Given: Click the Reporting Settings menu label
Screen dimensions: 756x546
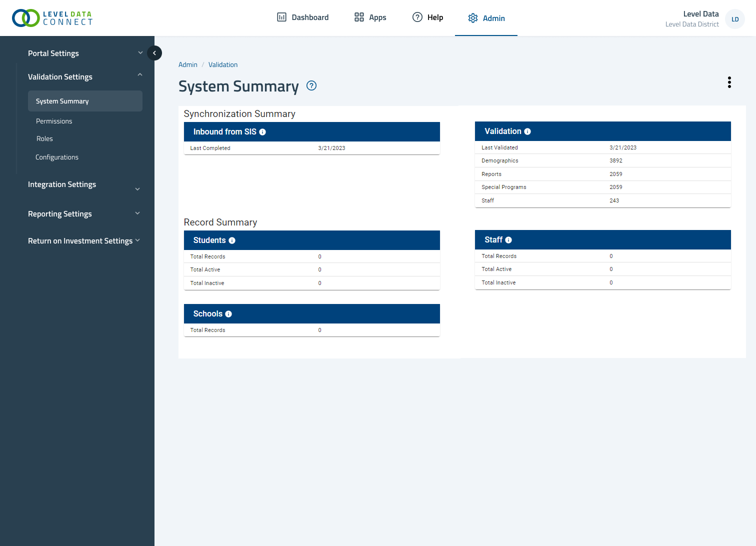Looking at the screenshot, I should point(60,214).
